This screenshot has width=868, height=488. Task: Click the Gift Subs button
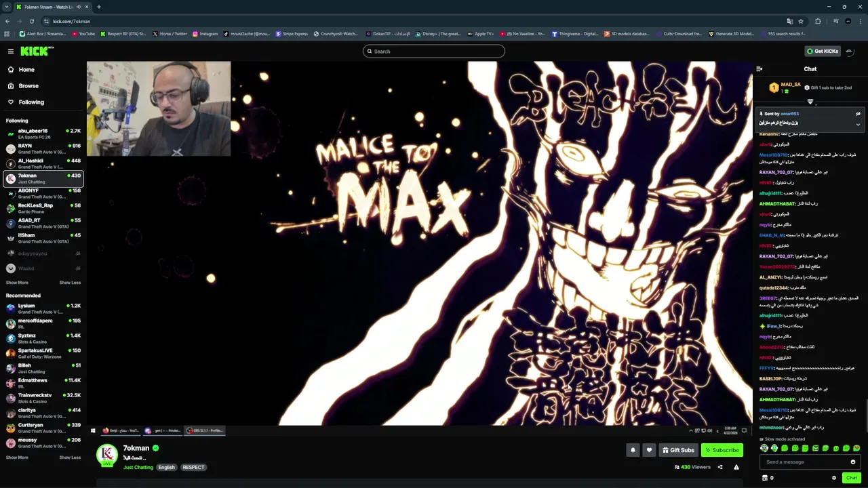tap(678, 450)
